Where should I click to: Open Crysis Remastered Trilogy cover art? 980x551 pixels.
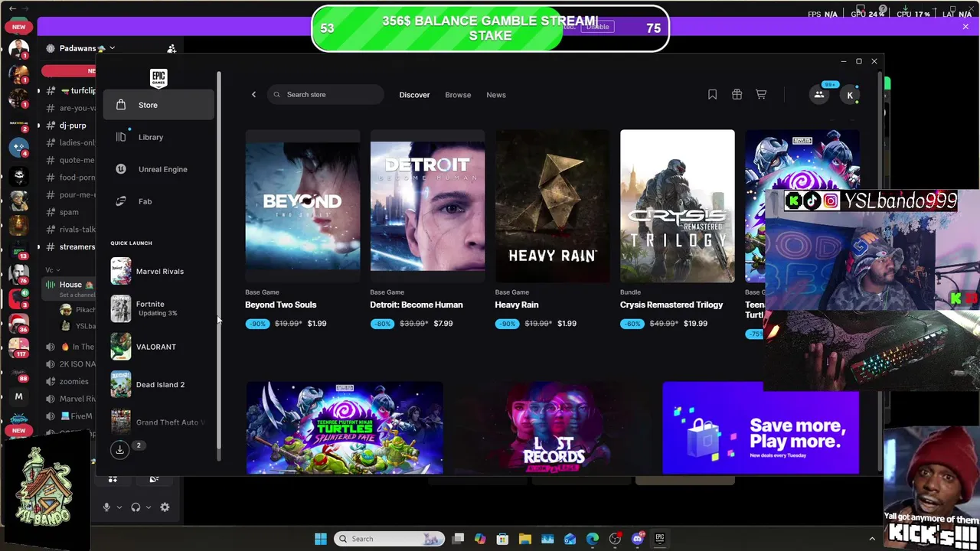677,206
